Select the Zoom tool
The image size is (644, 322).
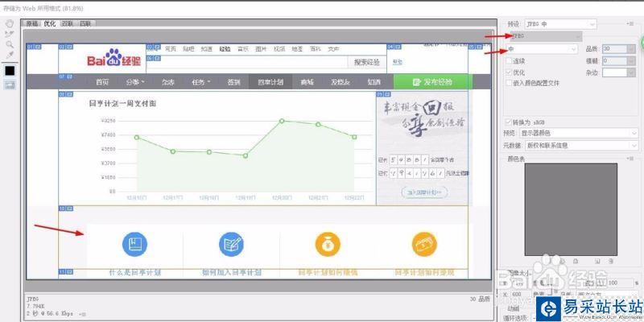(x=10, y=44)
